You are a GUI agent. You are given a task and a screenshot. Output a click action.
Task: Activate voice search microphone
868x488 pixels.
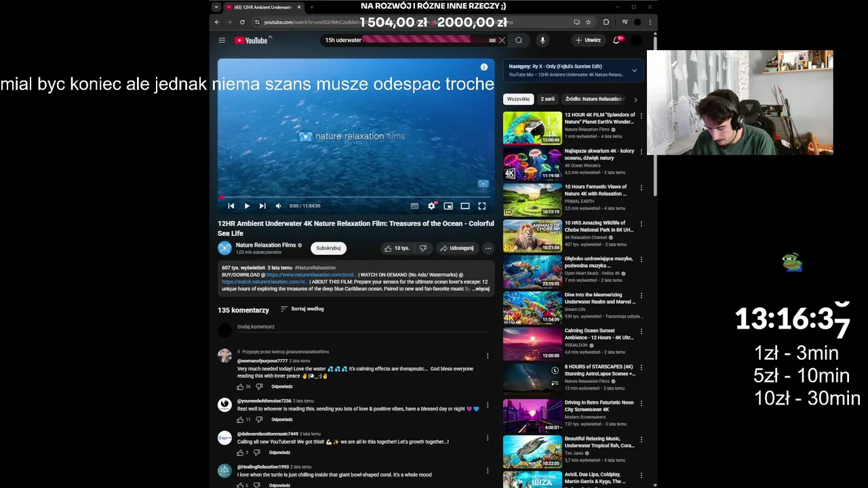(x=542, y=40)
